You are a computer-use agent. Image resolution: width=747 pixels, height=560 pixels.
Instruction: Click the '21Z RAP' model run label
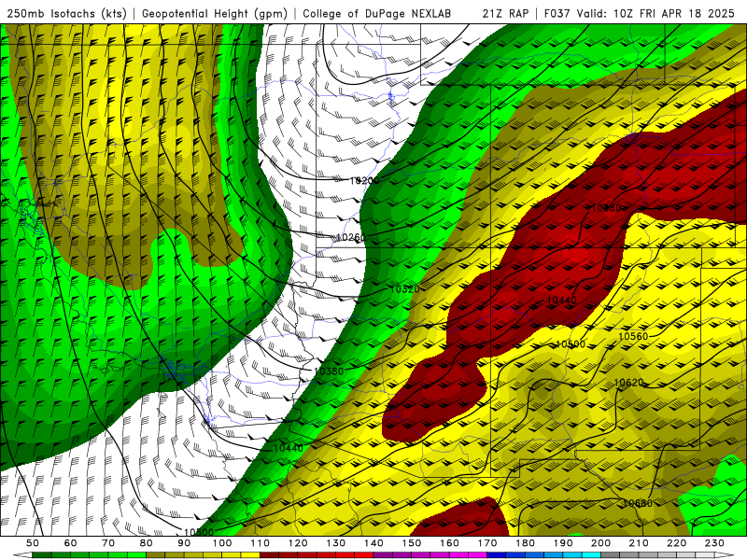505,13
